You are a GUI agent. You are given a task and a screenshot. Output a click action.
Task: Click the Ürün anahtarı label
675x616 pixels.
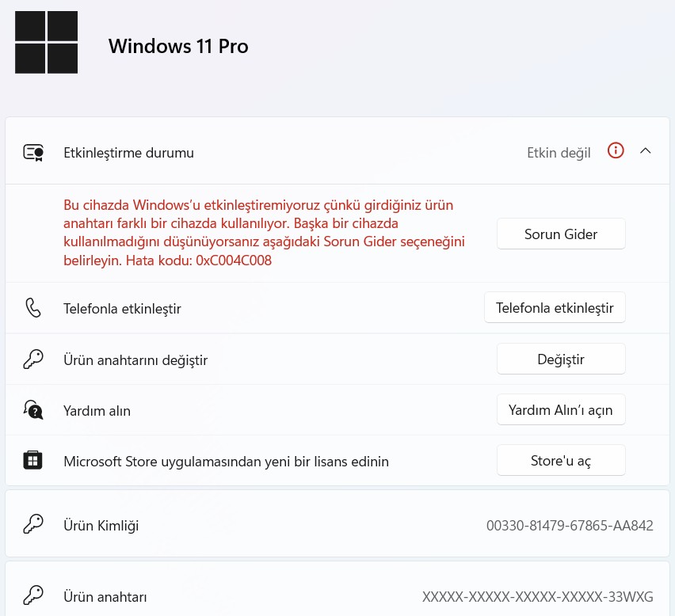pyautogui.click(x=105, y=597)
